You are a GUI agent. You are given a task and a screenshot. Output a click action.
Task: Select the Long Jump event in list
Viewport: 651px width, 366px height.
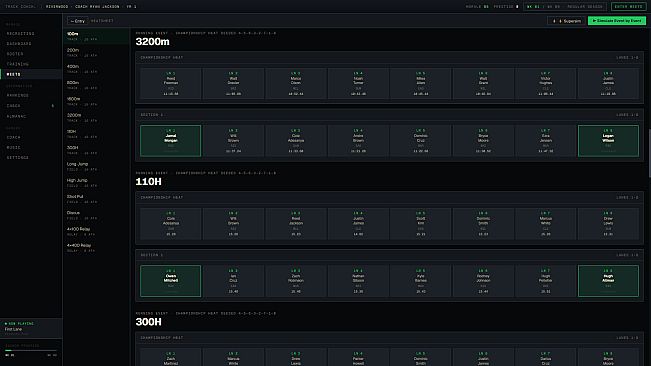[96, 166]
